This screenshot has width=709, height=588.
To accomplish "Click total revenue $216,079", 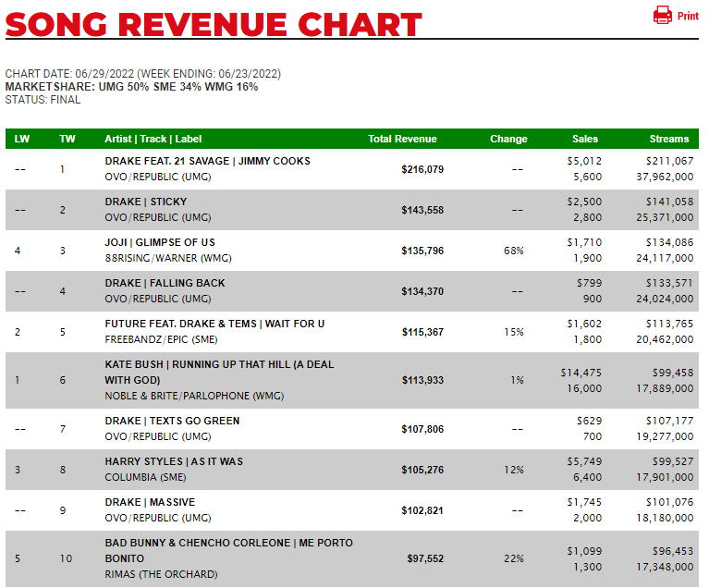I will click(422, 169).
